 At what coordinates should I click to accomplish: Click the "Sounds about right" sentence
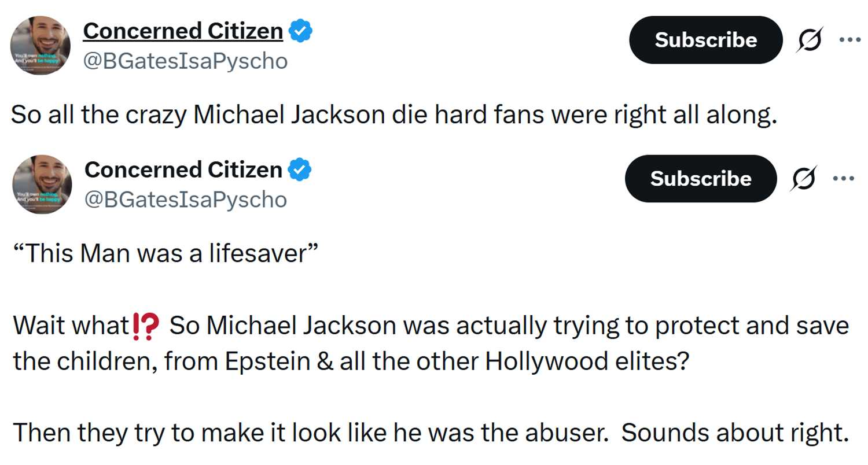734,433
